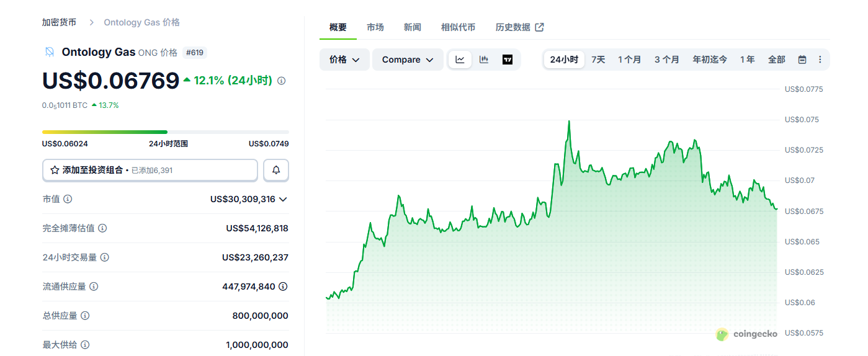
Task: Open the calendar date range picker
Action: pos(802,60)
